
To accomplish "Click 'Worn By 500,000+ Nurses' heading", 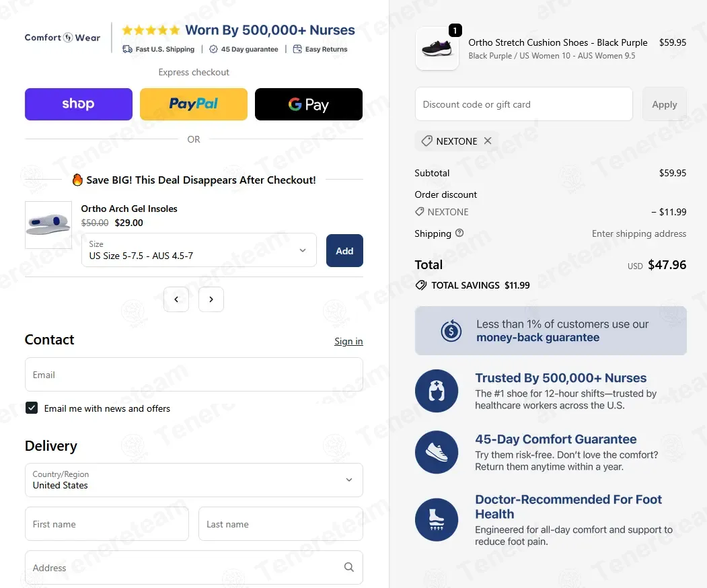I will click(270, 30).
